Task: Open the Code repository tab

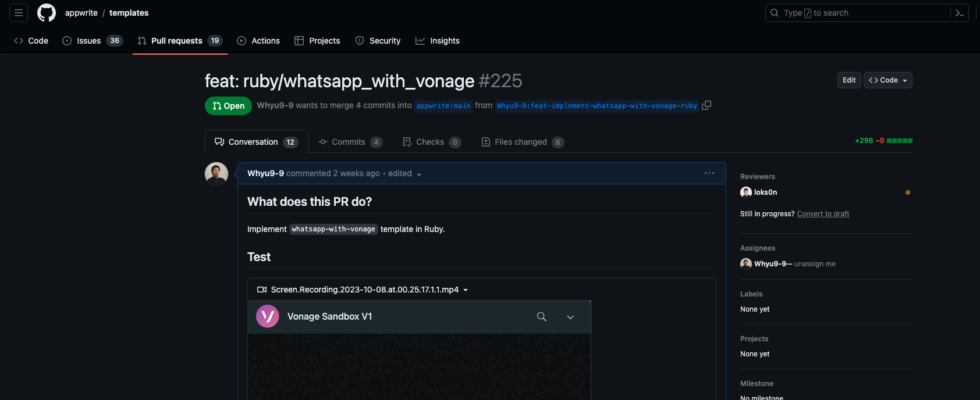Action: [31, 41]
